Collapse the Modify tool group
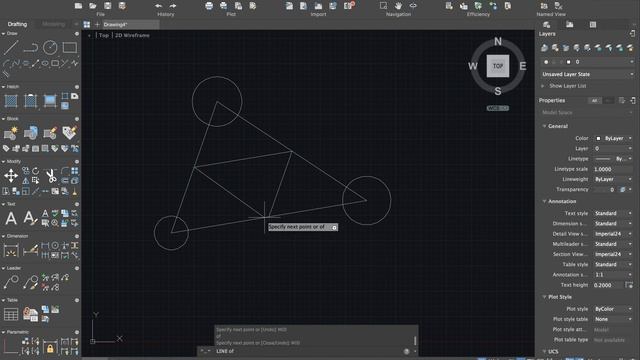 tap(3, 162)
